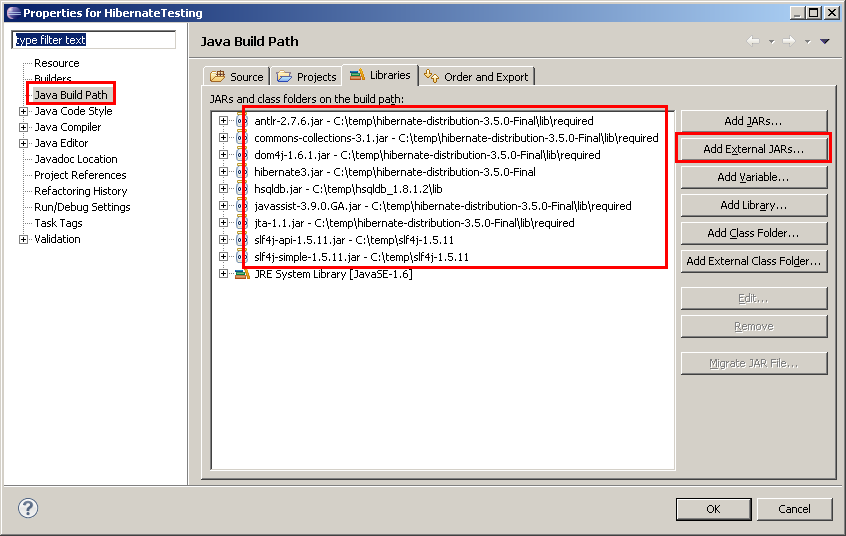Expand the javassist-3.9.0.GA.jar entry

[x=223, y=206]
